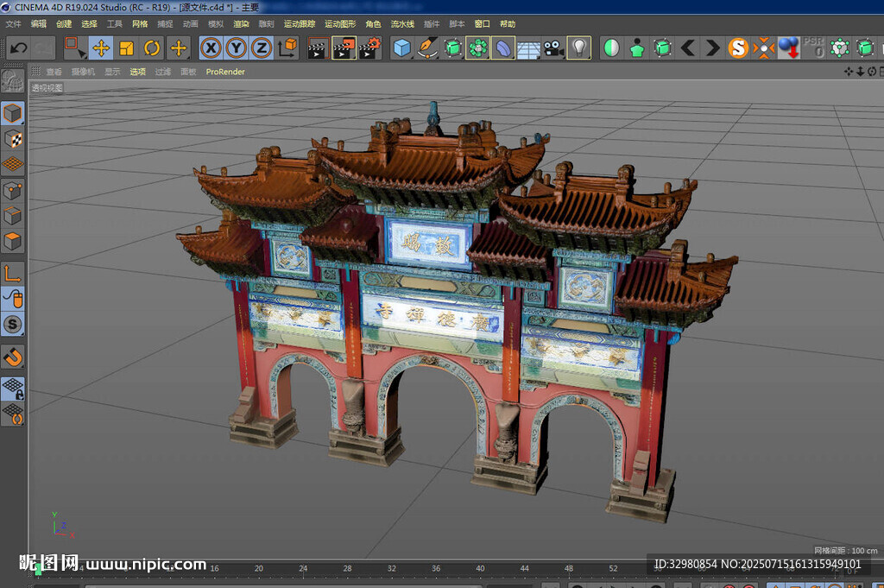Activate the Move tool
The height and width of the screenshot is (588, 884).
click(x=101, y=47)
